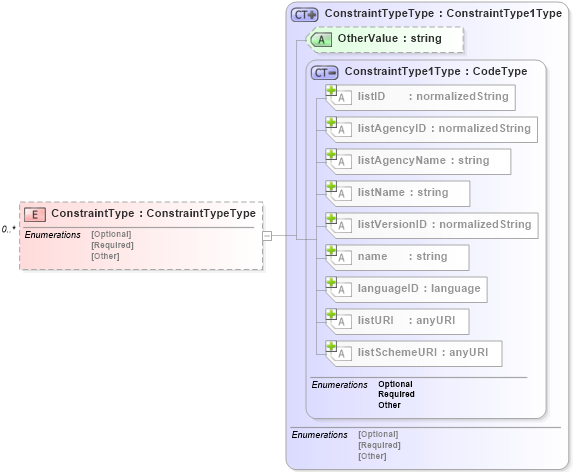The height and width of the screenshot is (472, 574).
Task: Select the 'name : string' label
Action: point(402,256)
